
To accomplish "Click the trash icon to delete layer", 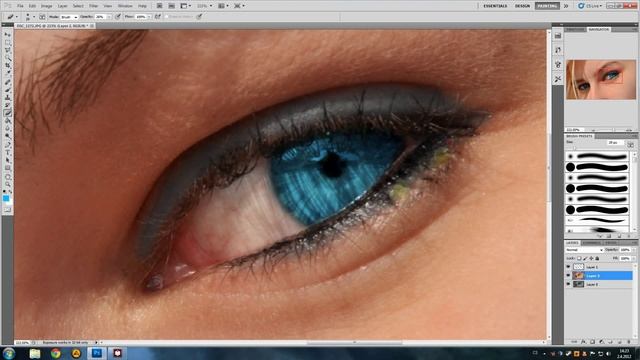I will tap(628, 341).
